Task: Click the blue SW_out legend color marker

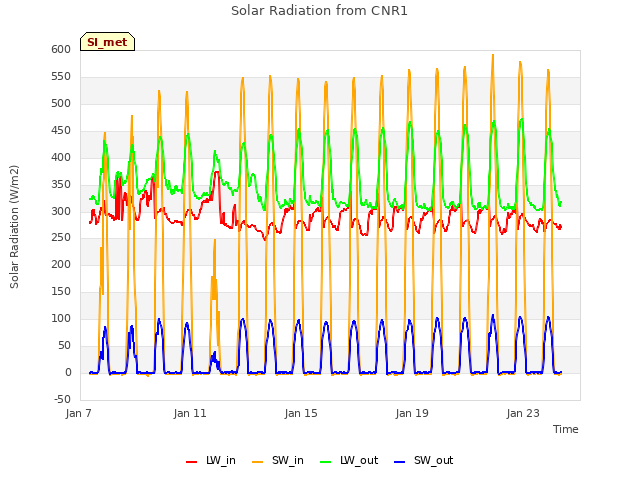Action: 400,462
